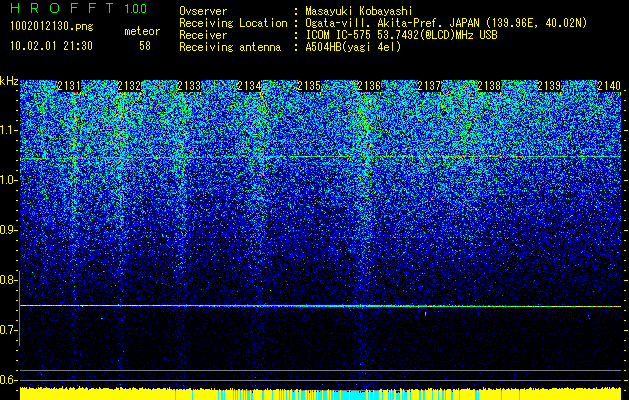Click the 0.9 frequency axis label

pos(8,230)
